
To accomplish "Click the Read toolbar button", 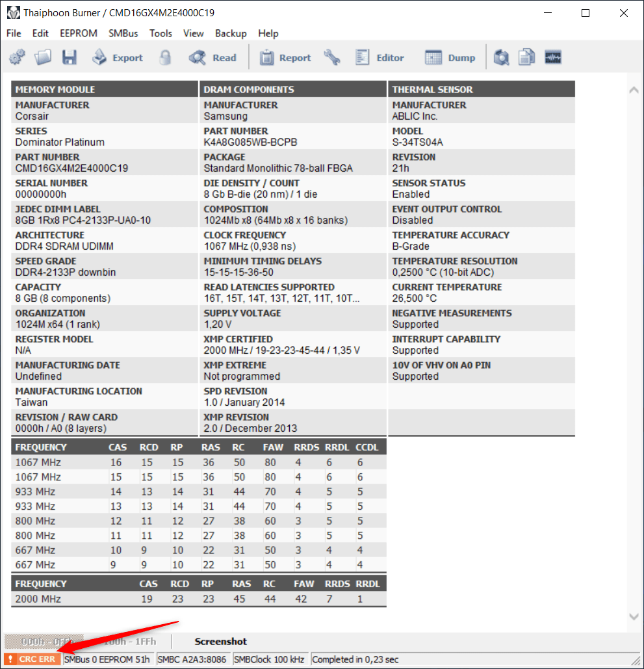I will tap(213, 58).
